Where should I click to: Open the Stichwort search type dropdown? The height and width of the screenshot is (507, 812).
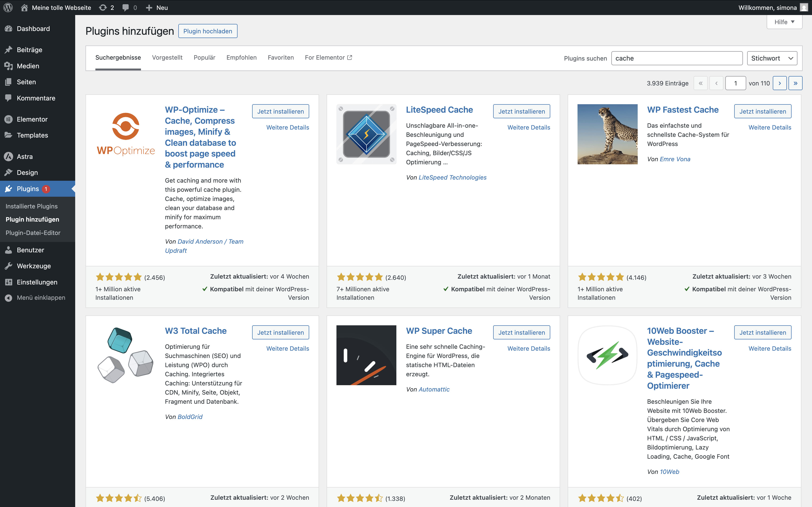point(772,58)
